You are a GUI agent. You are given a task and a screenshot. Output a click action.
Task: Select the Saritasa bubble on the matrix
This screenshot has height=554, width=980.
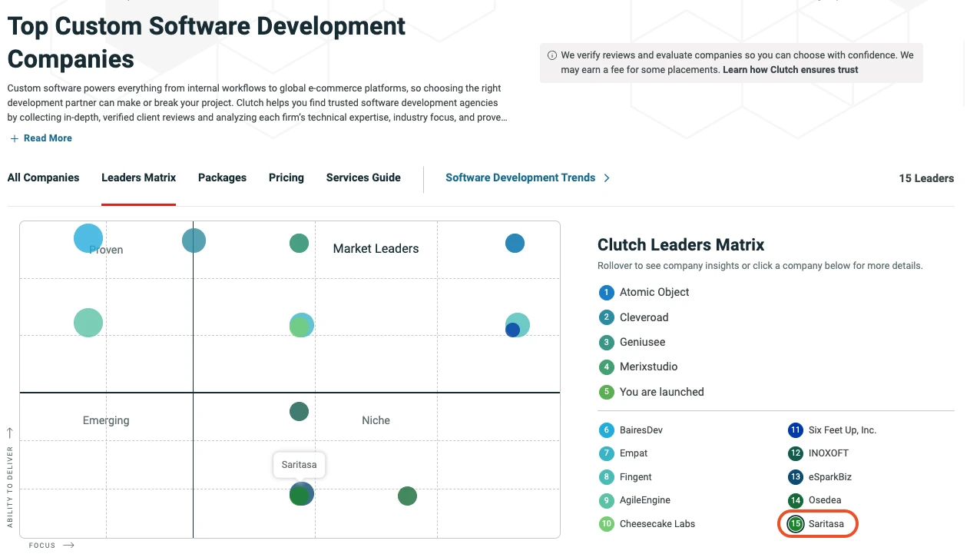[301, 494]
